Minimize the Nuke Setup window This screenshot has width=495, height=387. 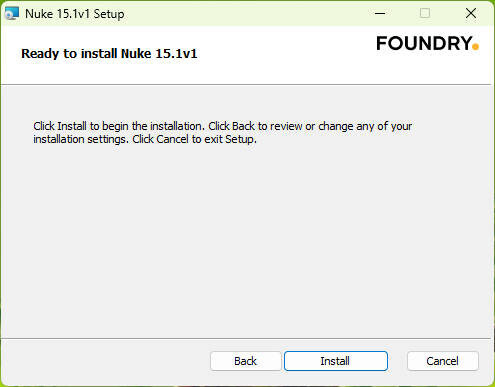coord(380,13)
